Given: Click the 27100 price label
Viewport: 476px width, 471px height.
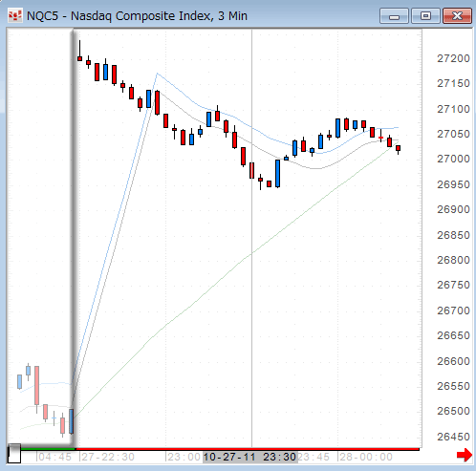Looking at the screenshot, I should point(453,109).
